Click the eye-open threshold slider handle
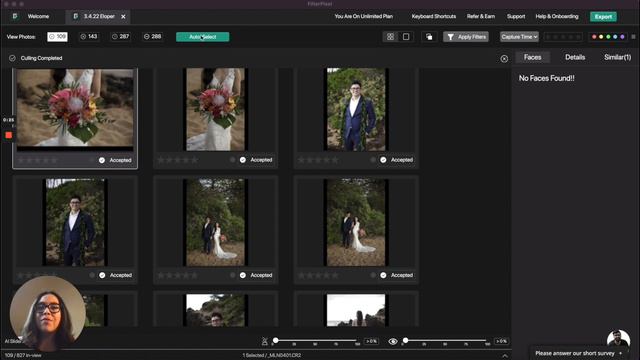Image resolution: width=640 pixels, height=360 pixels. [405, 340]
